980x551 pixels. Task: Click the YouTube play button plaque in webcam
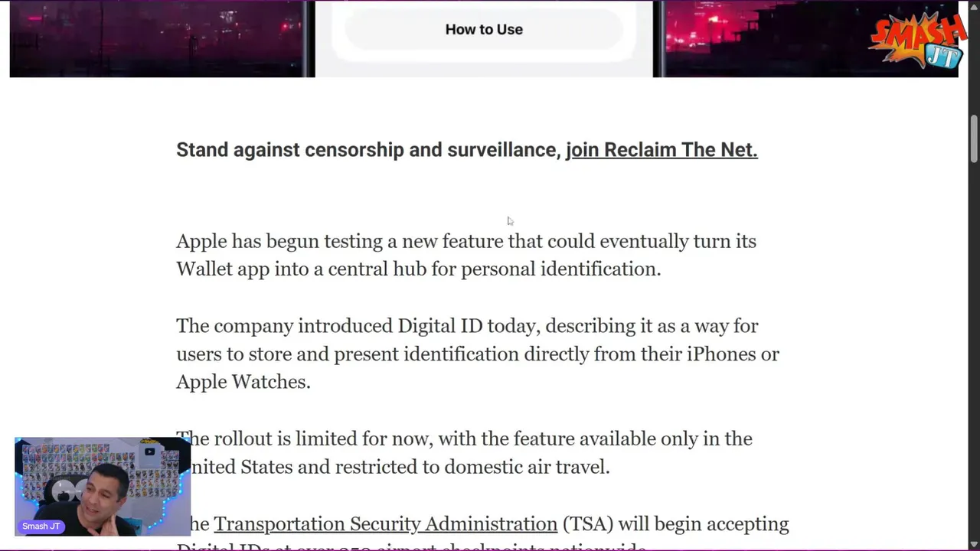coord(149,452)
